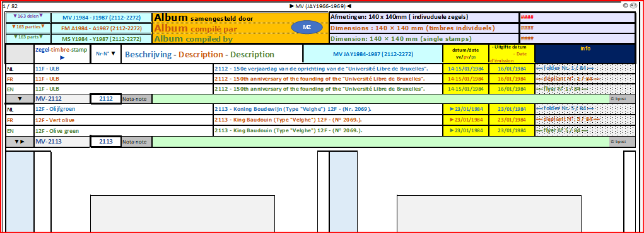Click © bpost in the MV-2113 row
This screenshot has width=644, height=233.
(622, 142)
